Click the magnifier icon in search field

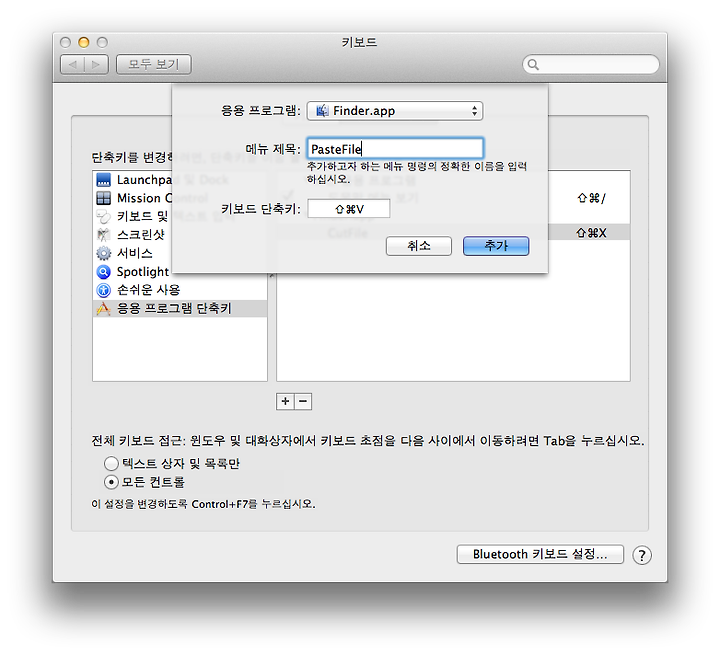click(533, 64)
